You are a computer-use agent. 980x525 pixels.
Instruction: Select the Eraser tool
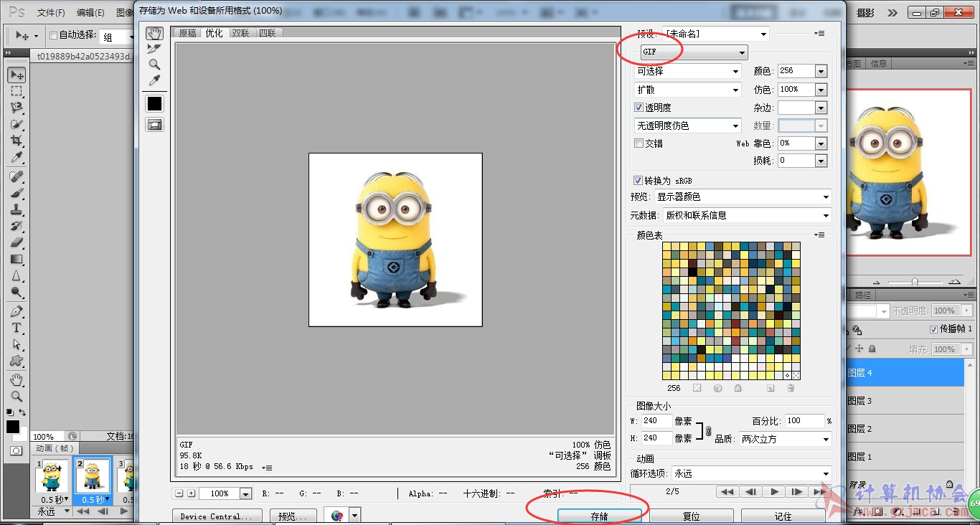17,242
